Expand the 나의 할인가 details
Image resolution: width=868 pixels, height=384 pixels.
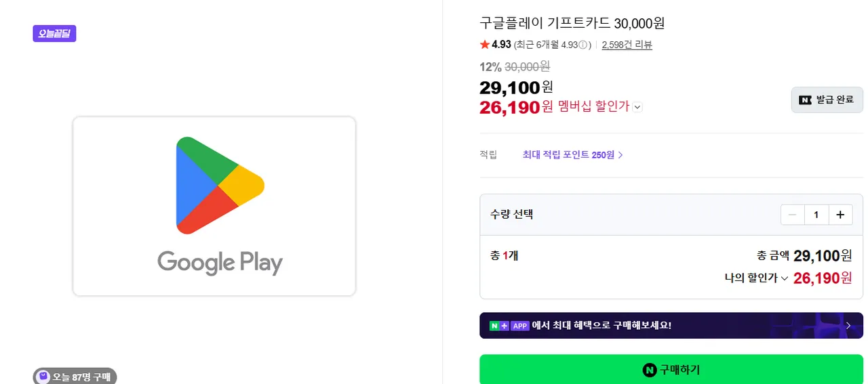(784, 278)
